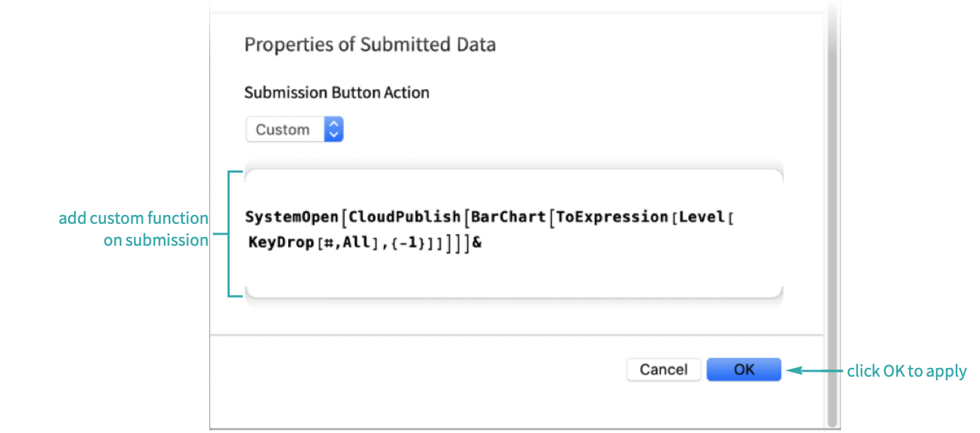
Task: Click the CloudPublish function name
Action: coord(404,217)
